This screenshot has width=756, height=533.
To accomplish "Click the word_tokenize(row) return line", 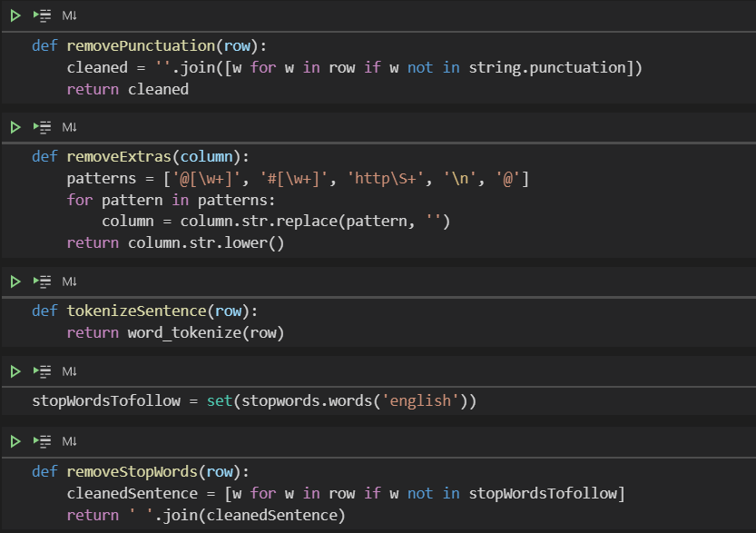I will coord(175,333).
